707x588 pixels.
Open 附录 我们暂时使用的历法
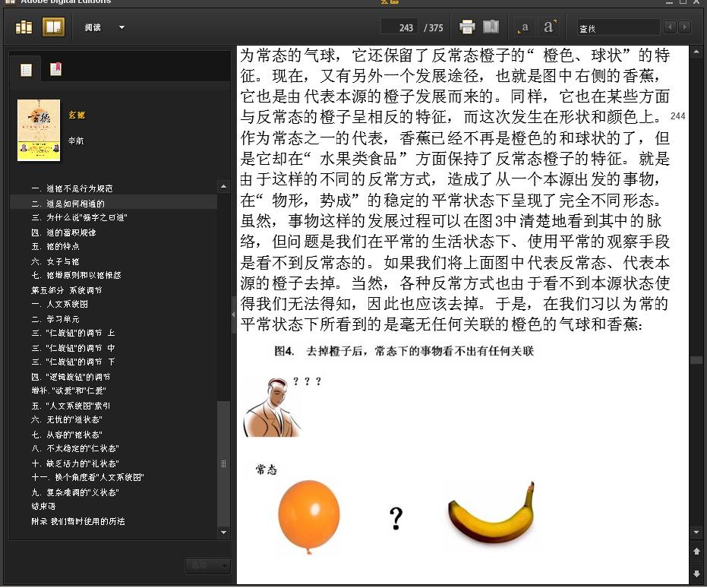pos(78,521)
